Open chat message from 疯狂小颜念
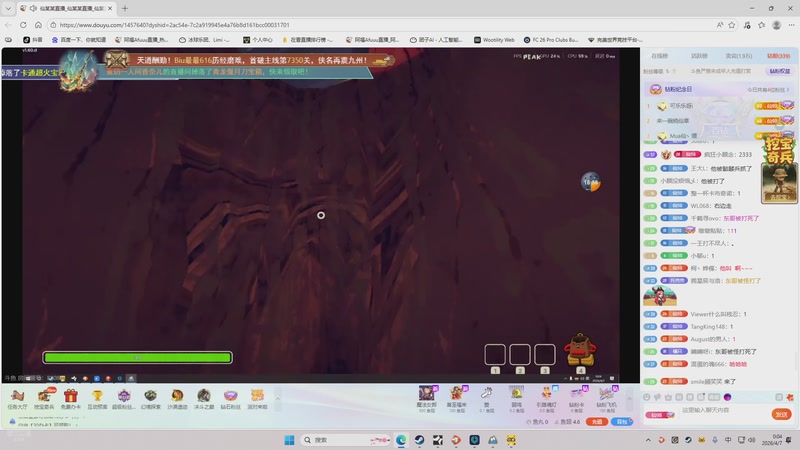The width and height of the screenshot is (800, 450). (x=728, y=154)
